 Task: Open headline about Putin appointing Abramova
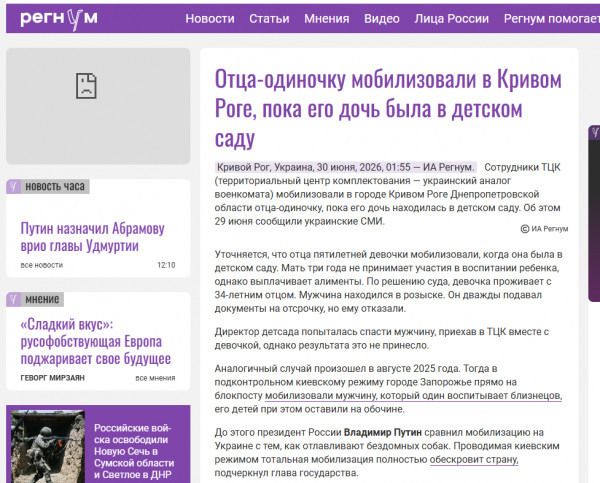click(92, 237)
